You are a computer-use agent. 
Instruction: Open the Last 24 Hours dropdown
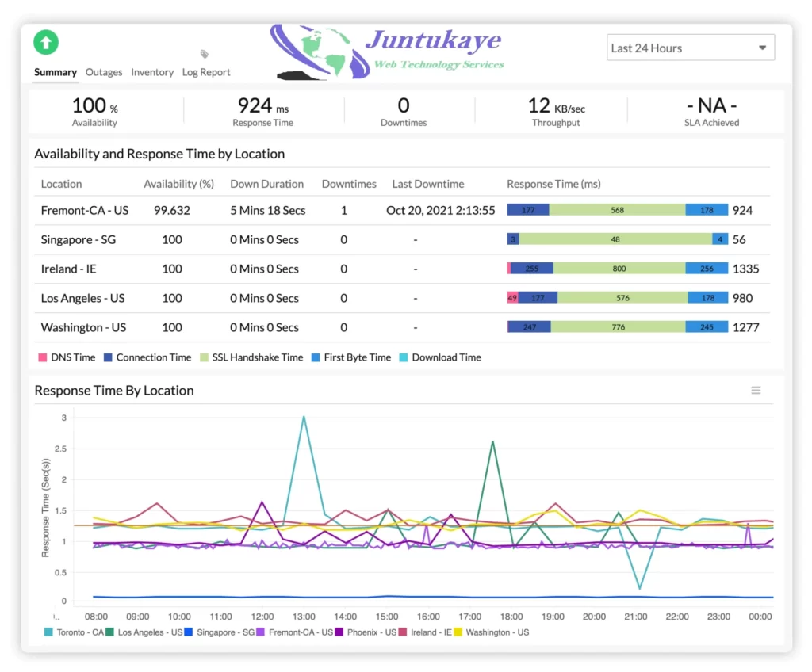tap(690, 48)
